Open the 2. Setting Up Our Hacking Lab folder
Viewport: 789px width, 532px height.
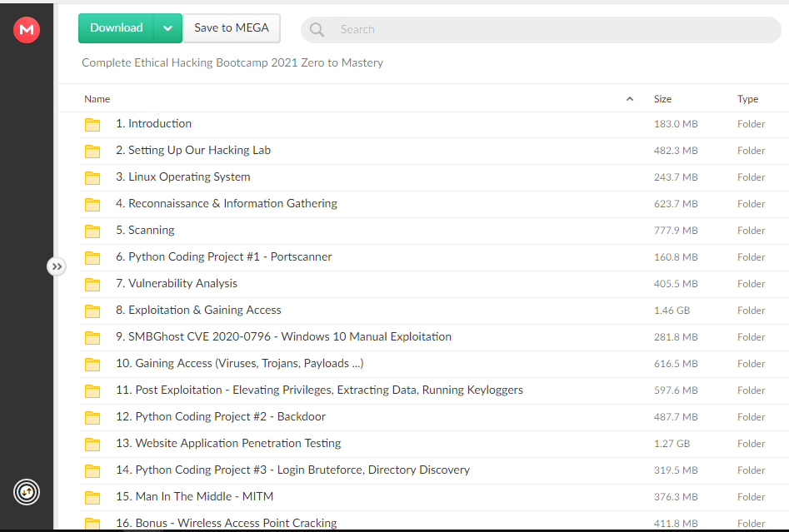coord(199,151)
